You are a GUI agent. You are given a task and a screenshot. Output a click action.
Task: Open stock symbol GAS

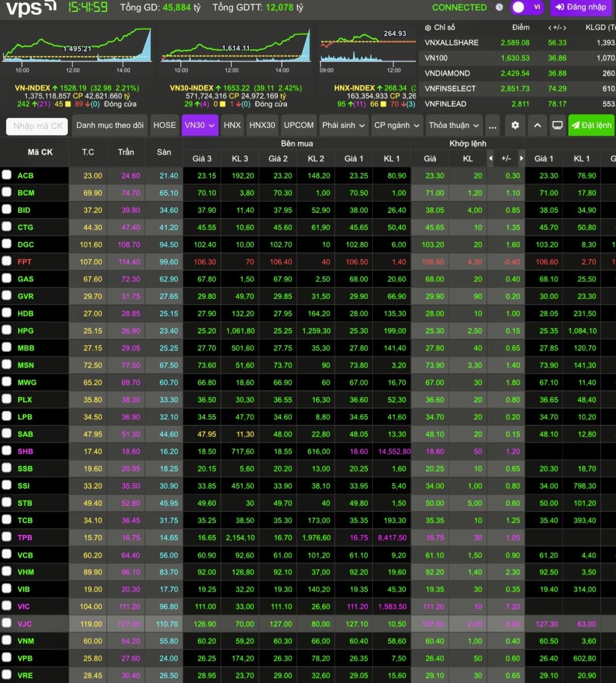click(26, 279)
